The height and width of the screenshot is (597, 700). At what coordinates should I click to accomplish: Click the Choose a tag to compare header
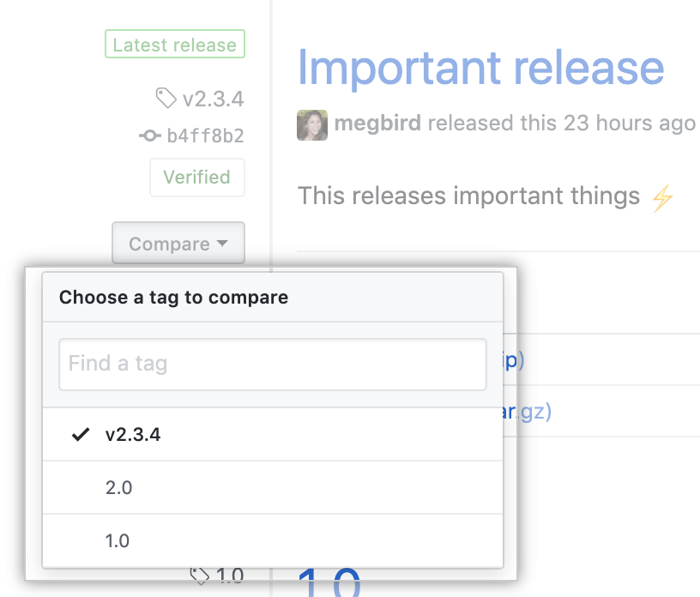[174, 298]
